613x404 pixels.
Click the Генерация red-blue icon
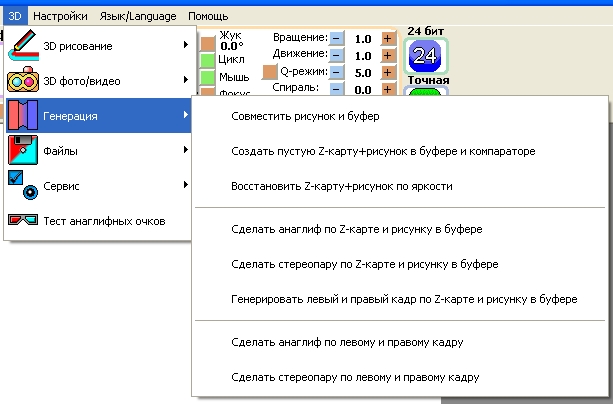click(23, 115)
